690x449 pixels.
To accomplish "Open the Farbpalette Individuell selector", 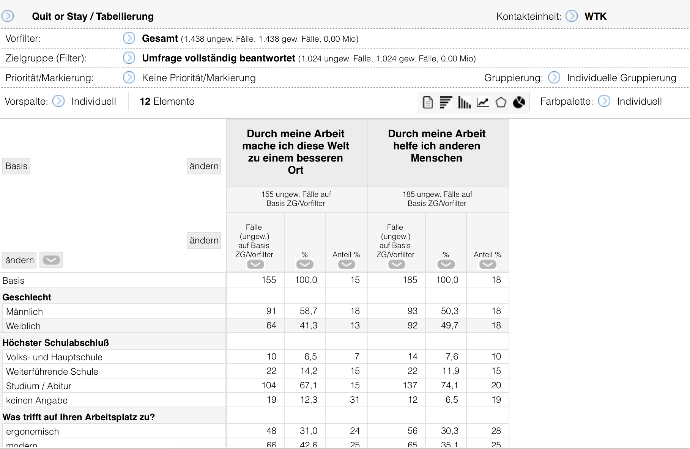I will (x=604, y=101).
